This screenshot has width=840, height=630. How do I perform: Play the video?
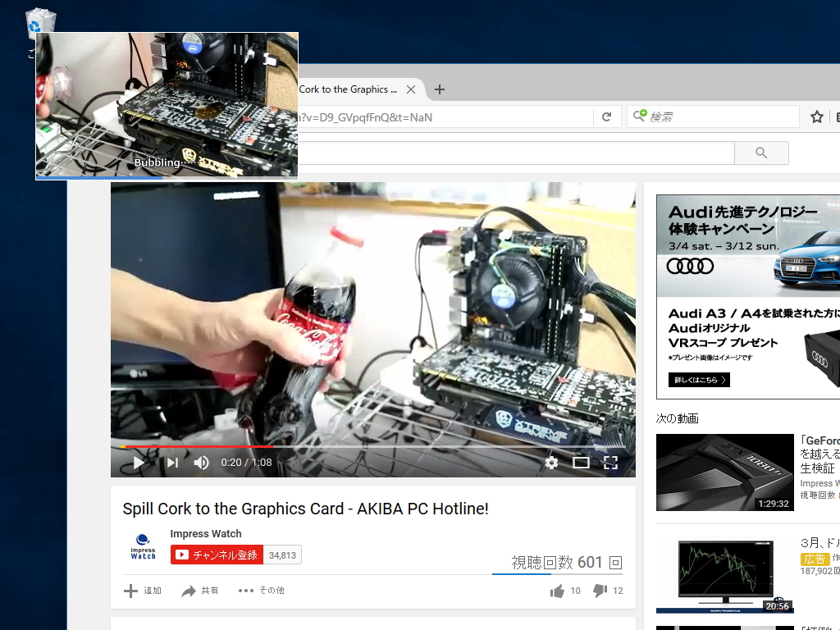(138, 463)
